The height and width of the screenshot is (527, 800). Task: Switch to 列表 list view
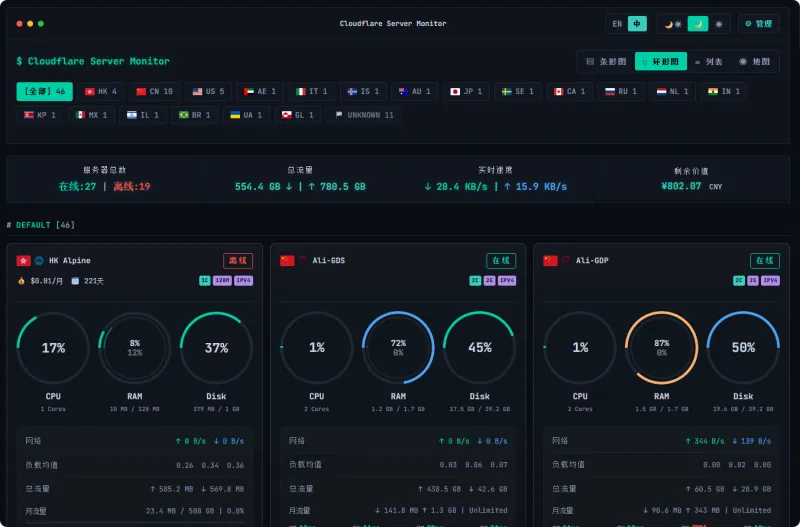click(709, 61)
